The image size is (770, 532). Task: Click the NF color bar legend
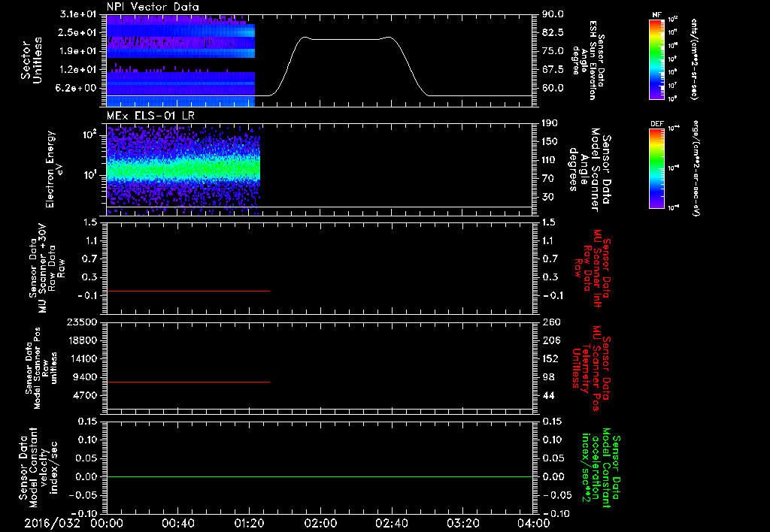(x=657, y=59)
